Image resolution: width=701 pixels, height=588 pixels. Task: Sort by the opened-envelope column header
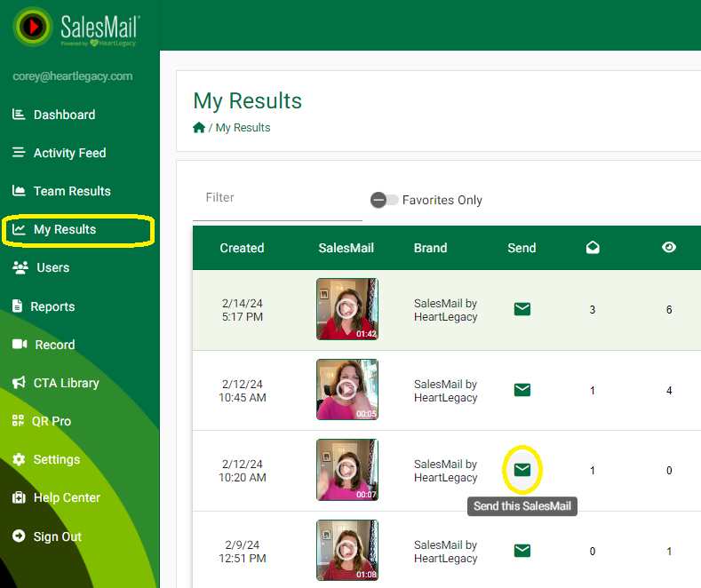pos(593,248)
